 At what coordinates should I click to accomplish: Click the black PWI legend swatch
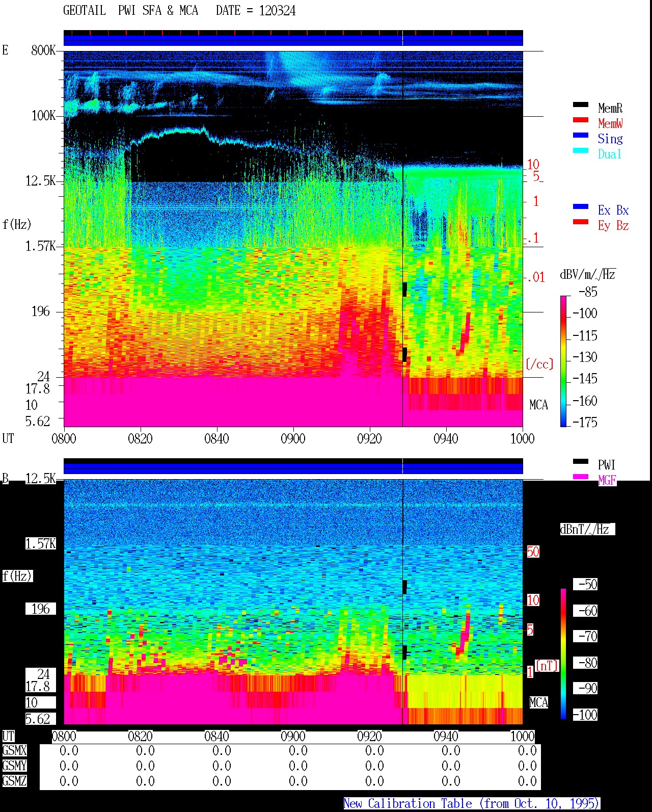point(581,461)
